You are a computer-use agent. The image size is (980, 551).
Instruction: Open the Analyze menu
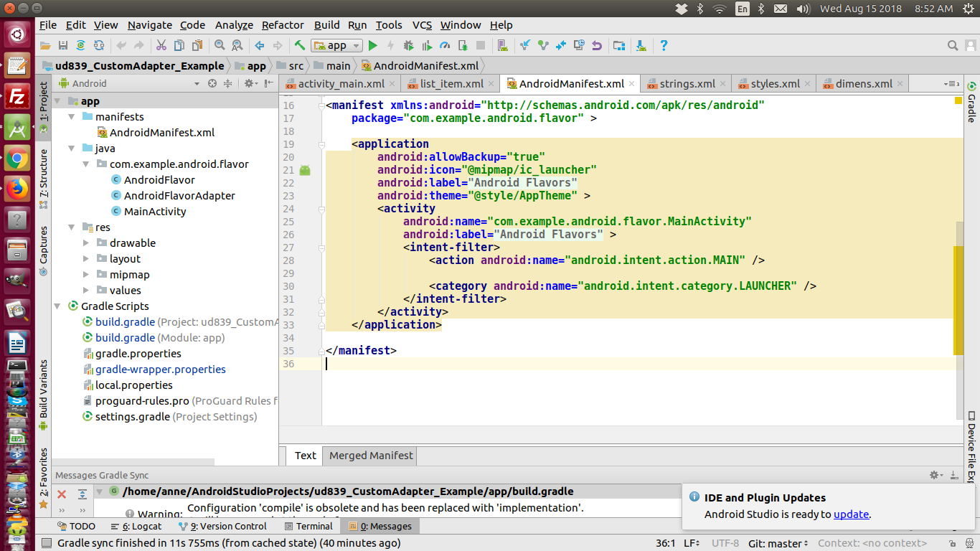coord(234,25)
